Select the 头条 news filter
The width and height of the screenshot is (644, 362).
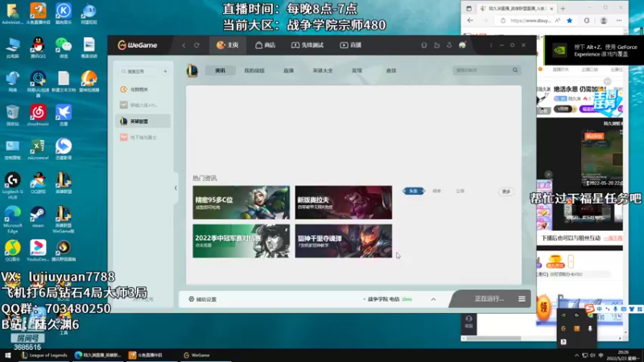click(414, 191)
